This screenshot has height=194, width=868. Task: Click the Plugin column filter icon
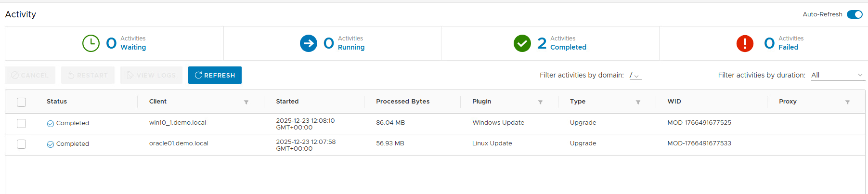(540, 102)
